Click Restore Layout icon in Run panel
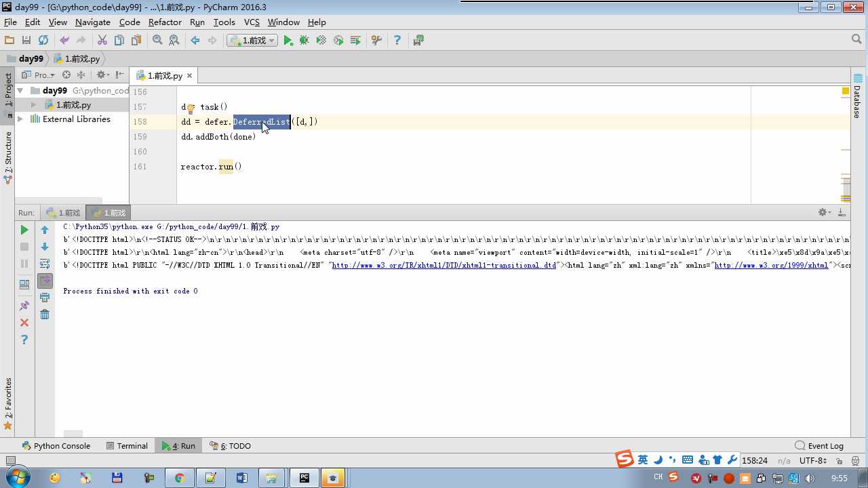Image resolution: width=868 pixels, height=488 pixels. click(24, 285)
